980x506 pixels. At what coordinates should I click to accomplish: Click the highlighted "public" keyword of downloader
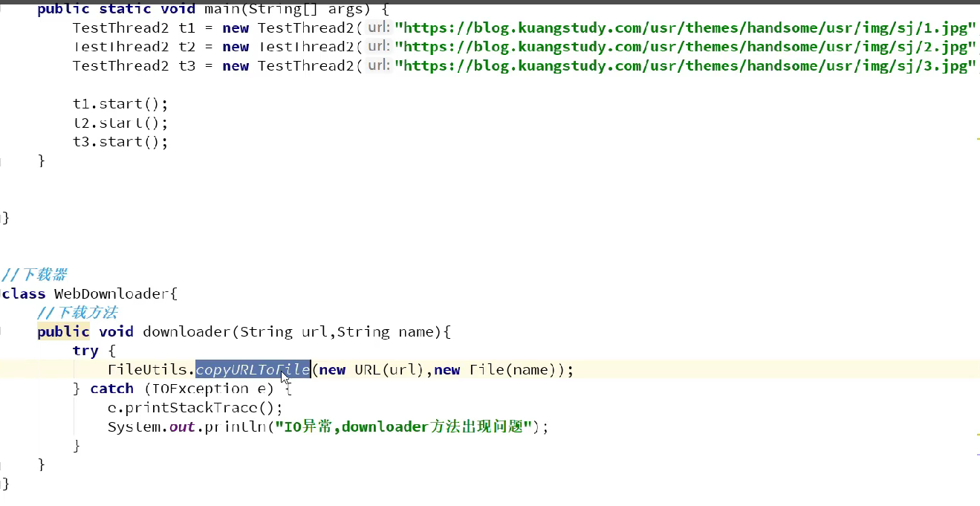[64, 331]
